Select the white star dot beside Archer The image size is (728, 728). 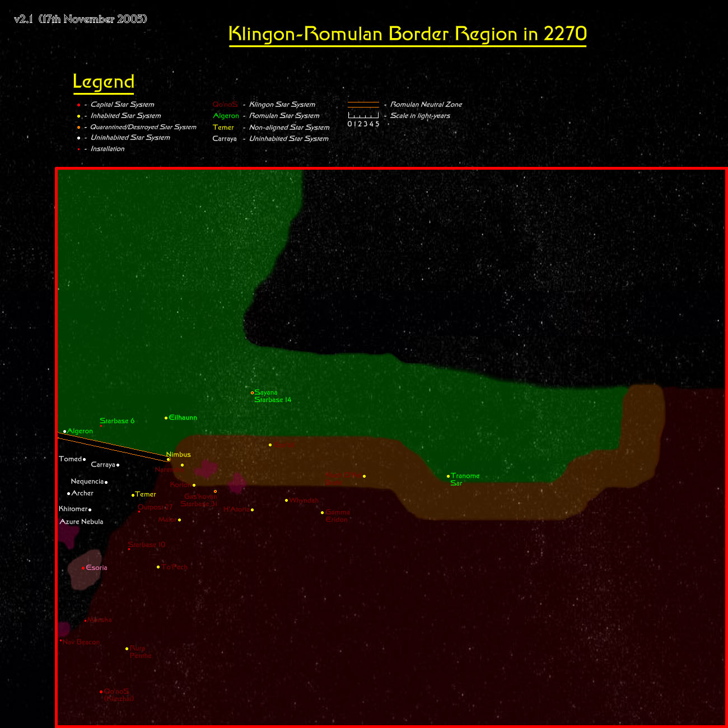pyautogui.click(x=68, y=493)
